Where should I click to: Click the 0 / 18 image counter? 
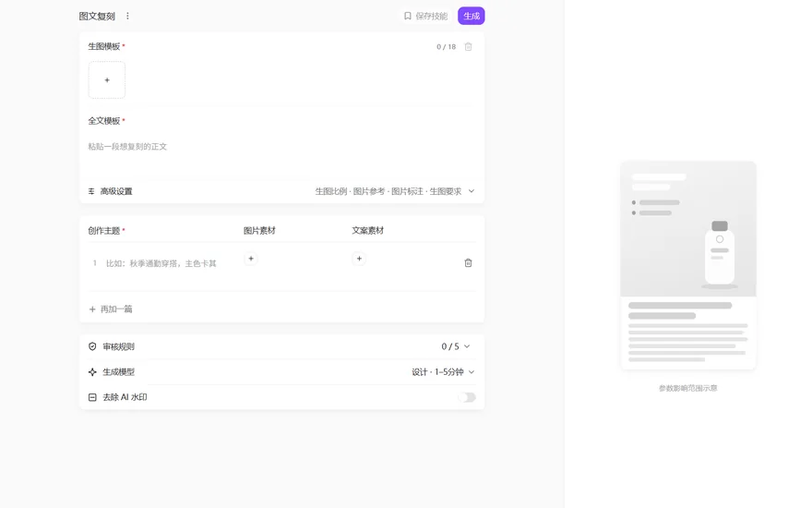(x=446, y=47)
